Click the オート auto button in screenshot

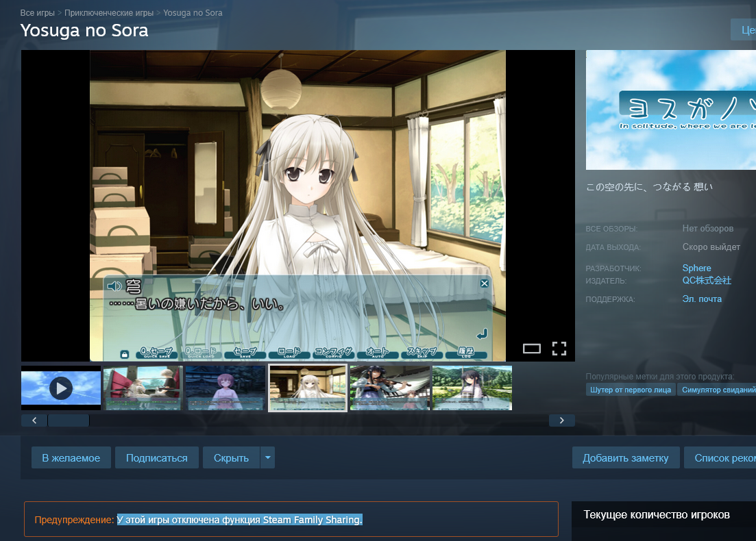click(378, 353)
